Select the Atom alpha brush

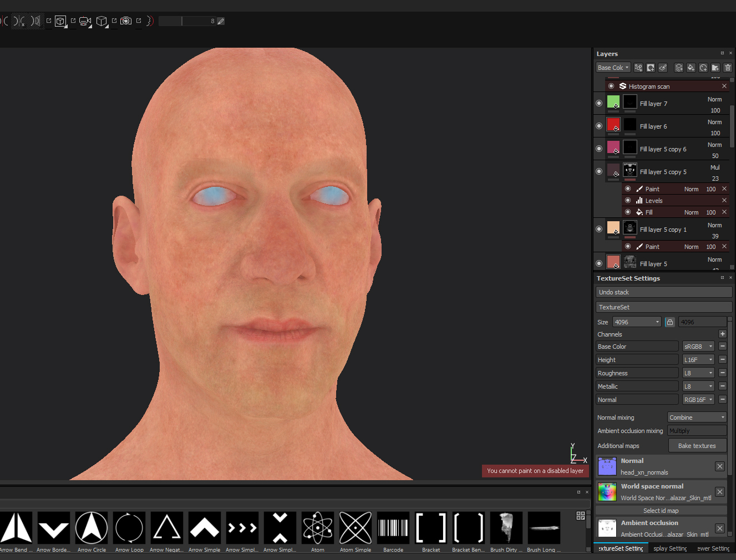[318, 527]
